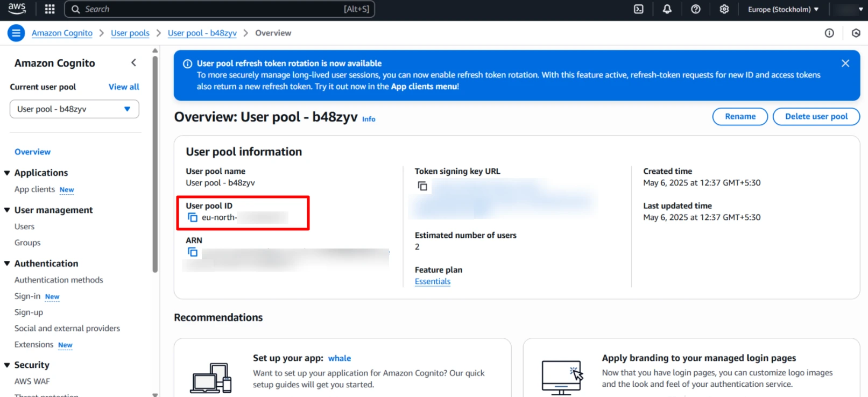Click the New badge next to App clients
Image resolution: width=868 pixels, height=397 pixels.
(x=67, y=190)
